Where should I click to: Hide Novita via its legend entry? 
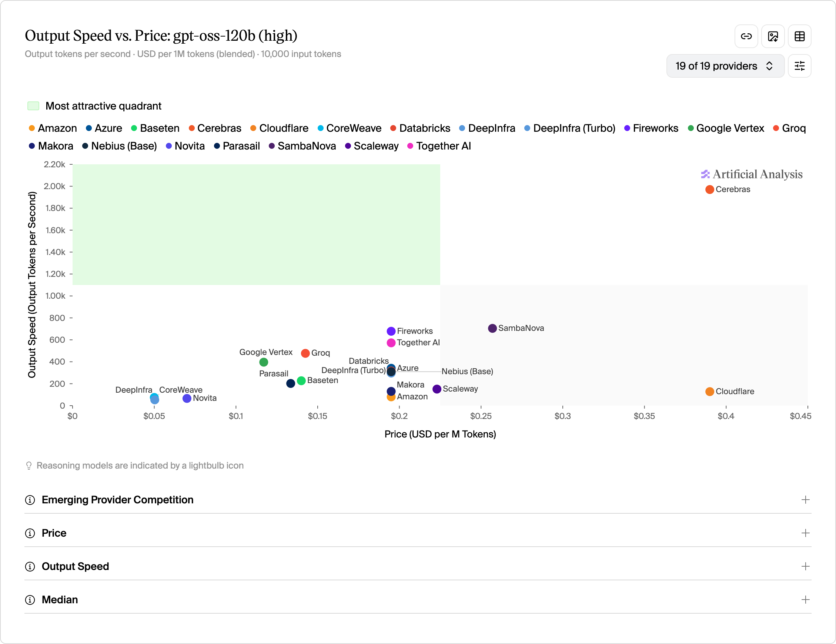point(185,146)
